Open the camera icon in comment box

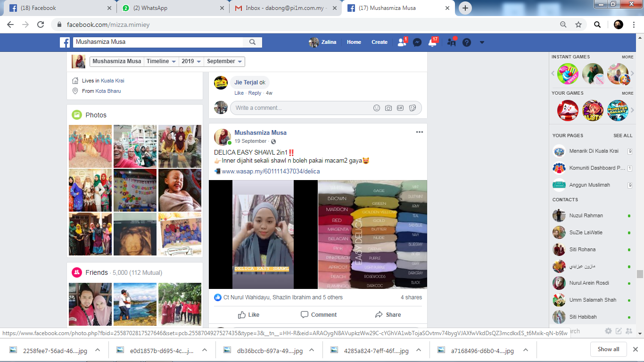tap(388, 108)
